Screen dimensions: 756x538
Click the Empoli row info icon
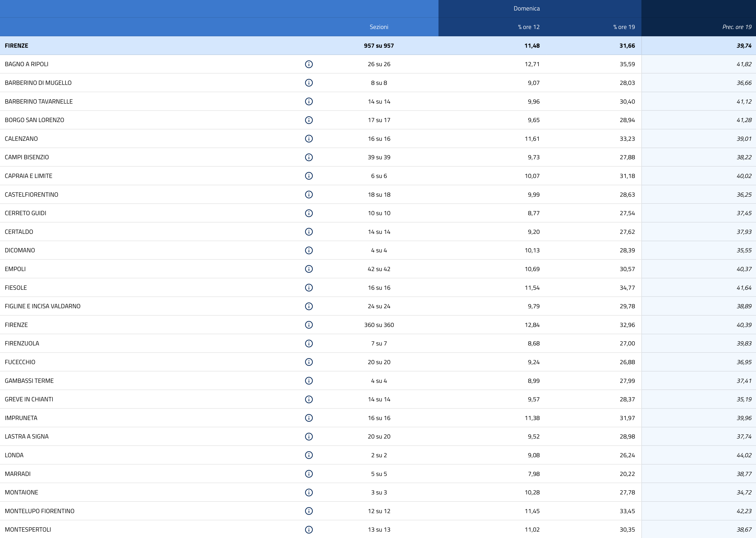tap(309, 269)
